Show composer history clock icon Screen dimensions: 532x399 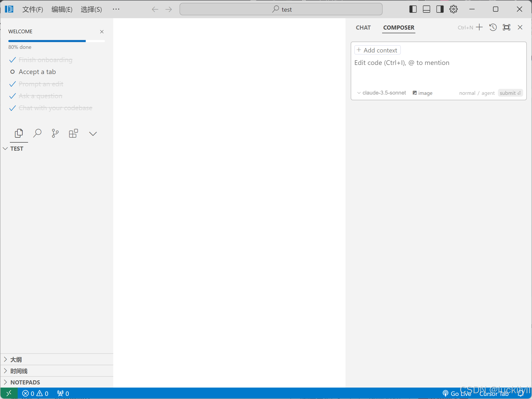[x=493, y=28]
